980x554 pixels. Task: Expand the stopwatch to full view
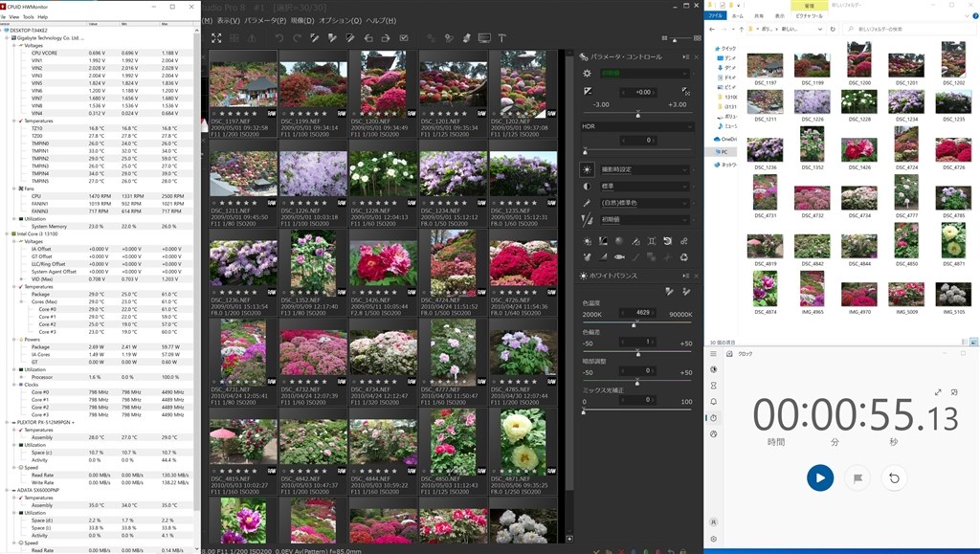pos(939,392)
